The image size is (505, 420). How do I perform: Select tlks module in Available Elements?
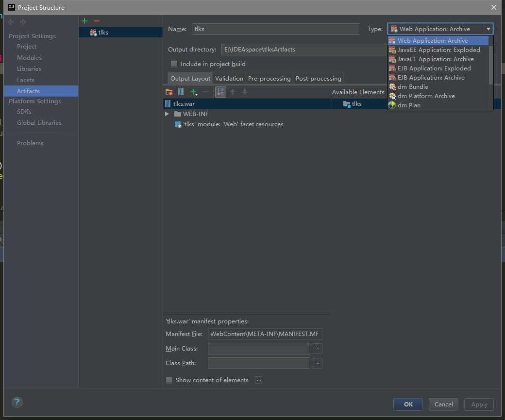[x=353, y=104]
